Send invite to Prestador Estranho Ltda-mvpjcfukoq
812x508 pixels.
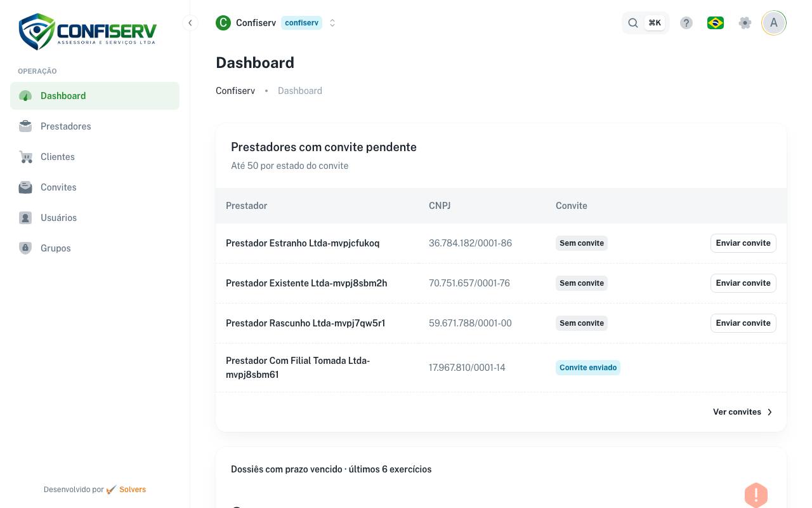click(743, 243)
